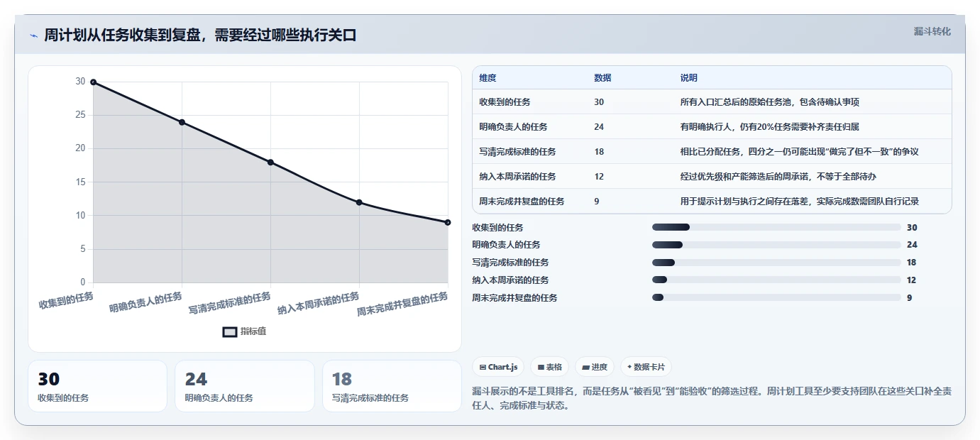The width and height of the screenshot is (980, 440).
Task: Click x-axis label 周末完成并复盘的任务 in the chart
Action: [403, 304]
